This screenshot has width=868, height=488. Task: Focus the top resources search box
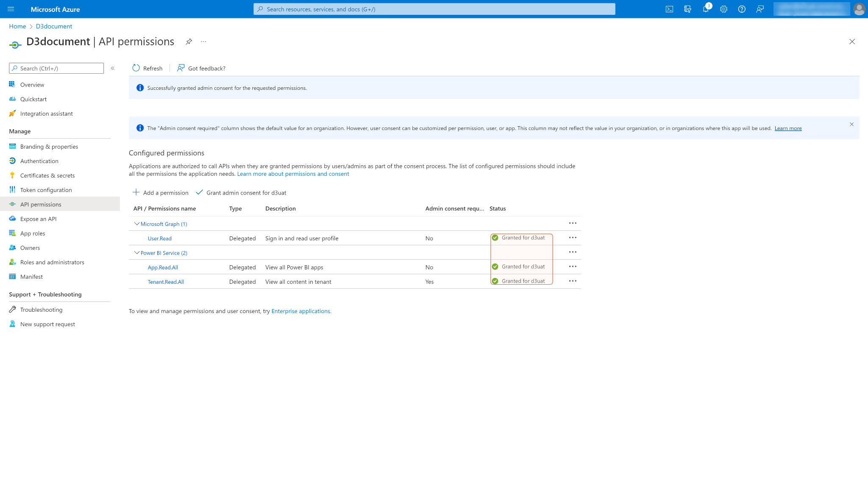(434, 9)
